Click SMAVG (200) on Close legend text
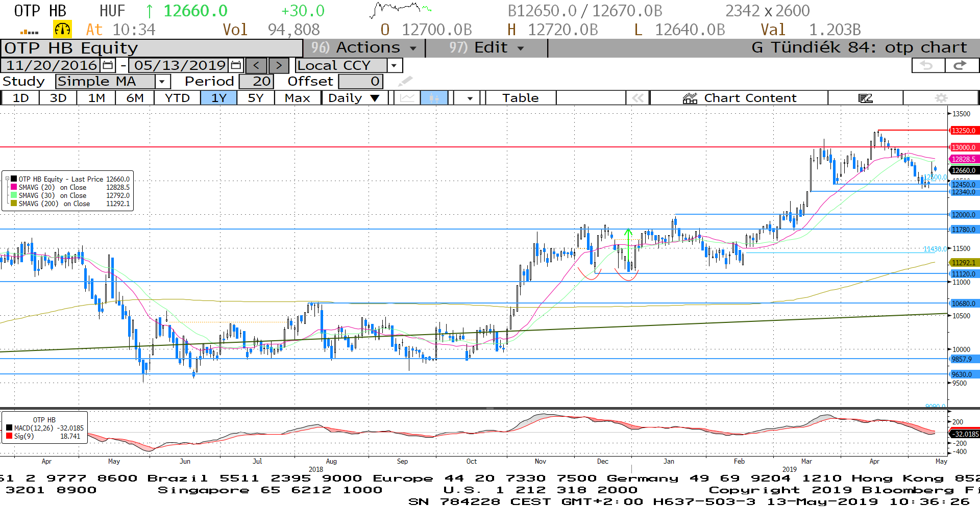The width and height of the screenshot is (980, 530). pos(54,204)
